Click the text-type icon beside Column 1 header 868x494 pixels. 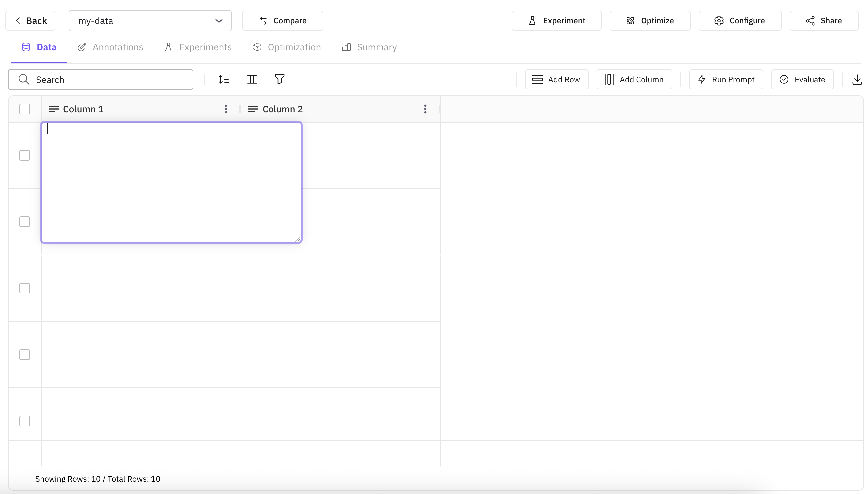click(54, 109)
